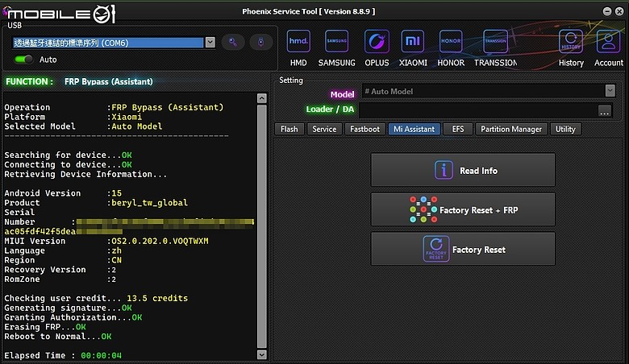Click the beryl_tw_global product text

coord(150,203)
